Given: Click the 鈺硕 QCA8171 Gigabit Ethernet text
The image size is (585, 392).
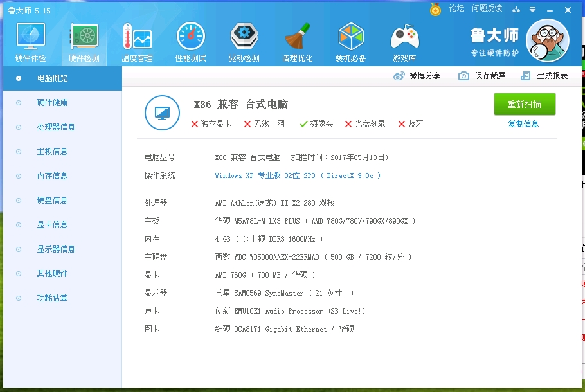Looking at the screenshot, I should [x=285, y=329].
